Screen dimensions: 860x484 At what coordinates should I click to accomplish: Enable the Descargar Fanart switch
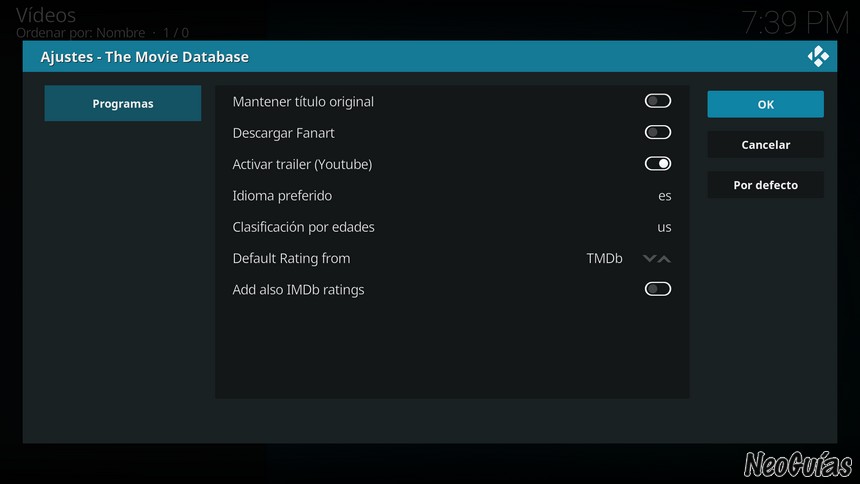tap(658, 132)
